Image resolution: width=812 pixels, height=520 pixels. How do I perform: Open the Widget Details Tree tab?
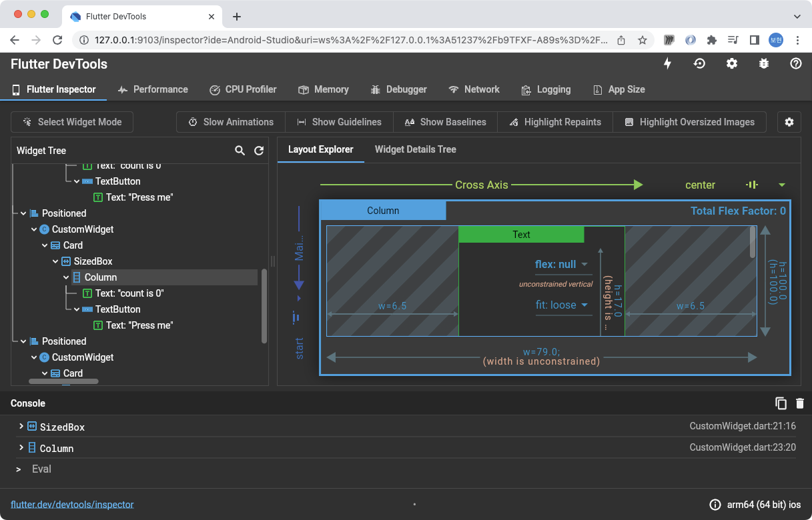(x=416, y=149)
